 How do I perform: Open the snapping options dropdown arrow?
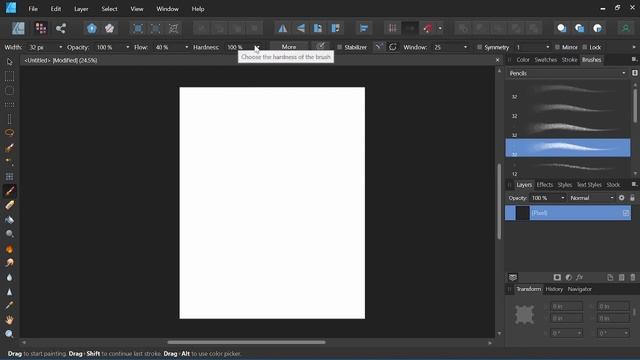click(440, 28)
